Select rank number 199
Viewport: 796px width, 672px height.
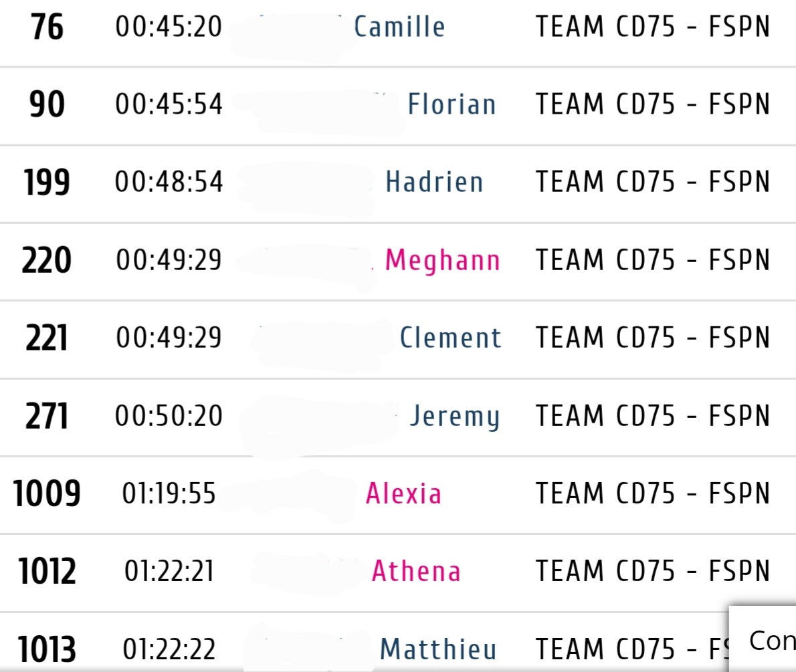47,183
